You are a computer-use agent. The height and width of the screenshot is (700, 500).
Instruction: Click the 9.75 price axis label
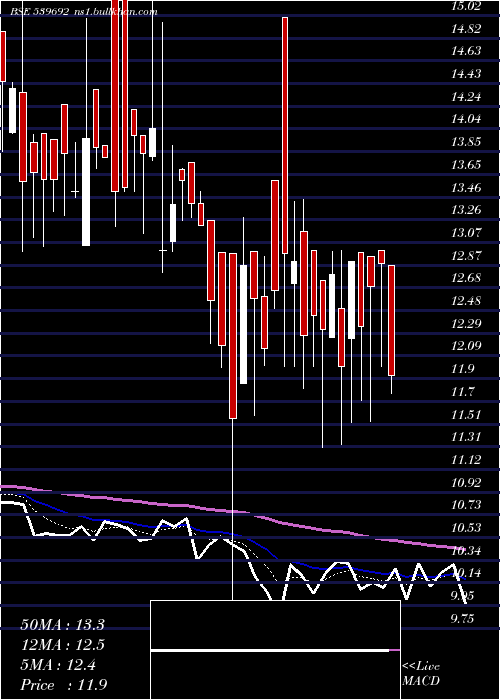click(464, 619)
